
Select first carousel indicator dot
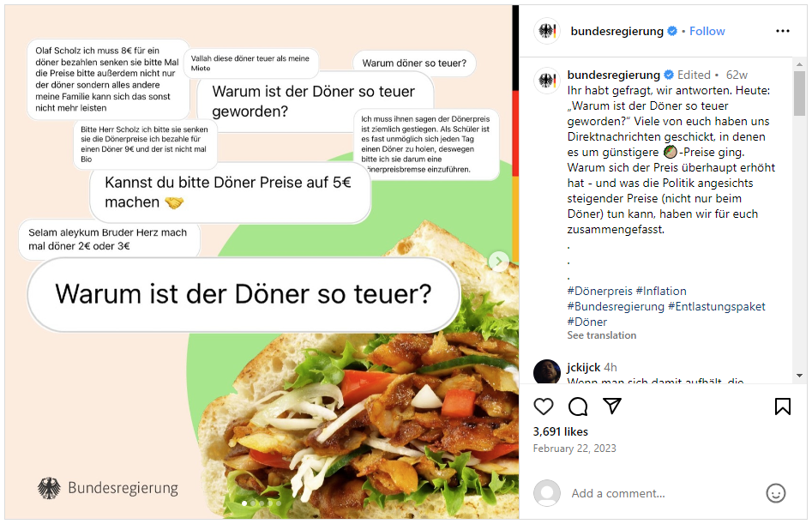coord(244,503)
